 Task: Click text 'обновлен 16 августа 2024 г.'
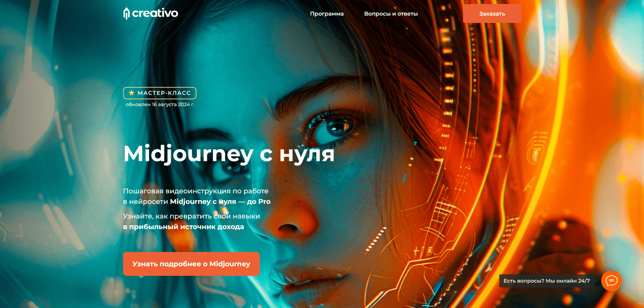(x=160, y=105)
